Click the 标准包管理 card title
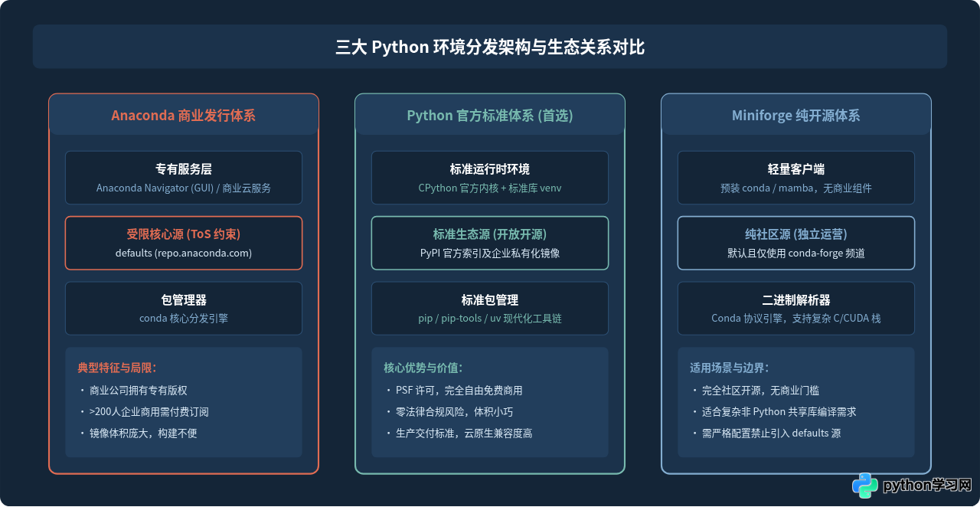The width and height of the screenshot is (980, 507). point(490,300)
